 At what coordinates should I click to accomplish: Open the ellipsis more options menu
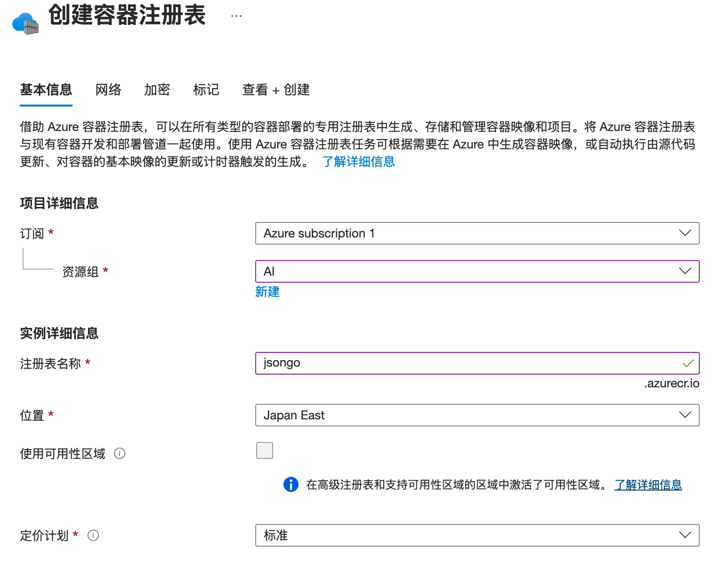click(x=236, y=16)
